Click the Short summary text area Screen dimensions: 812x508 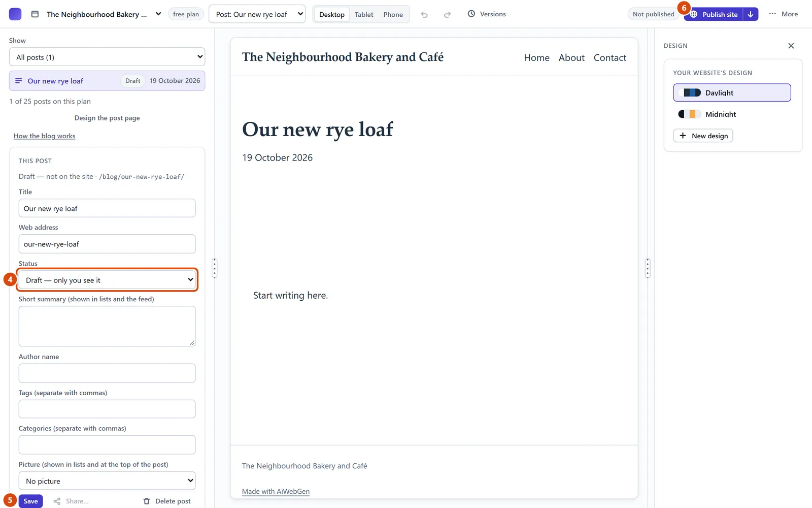pyautogui.click(x=107, y=326)
